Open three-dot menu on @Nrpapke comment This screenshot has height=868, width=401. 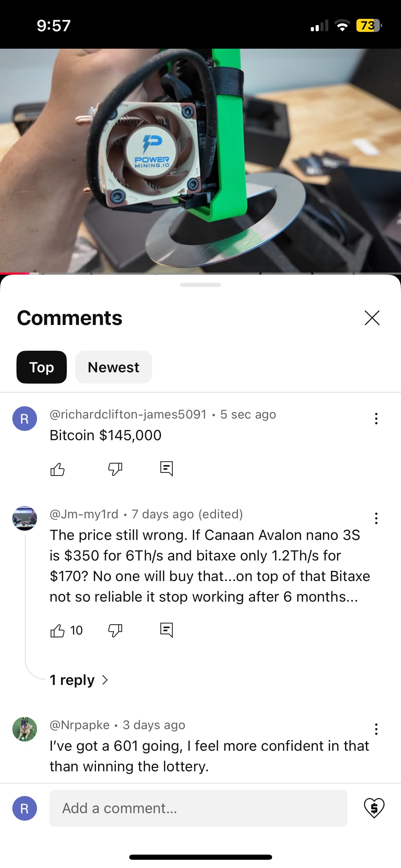(376, 729)
